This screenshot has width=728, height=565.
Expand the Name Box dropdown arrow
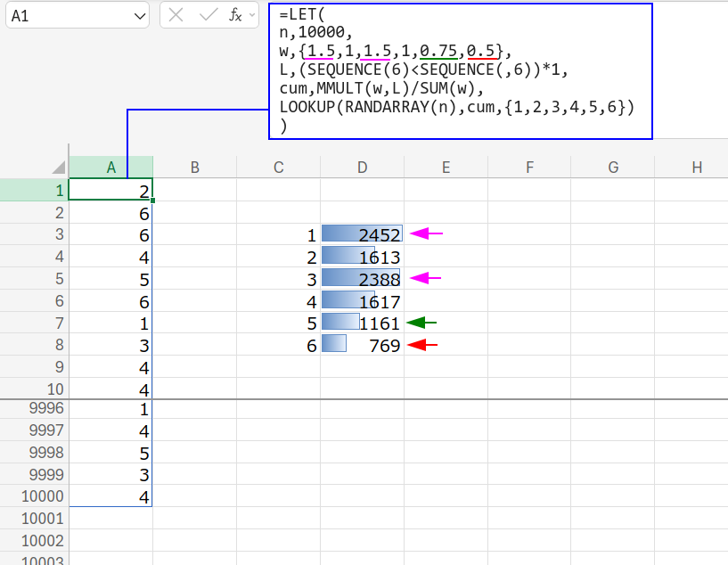pyautogui.click(x=139, y=15)
